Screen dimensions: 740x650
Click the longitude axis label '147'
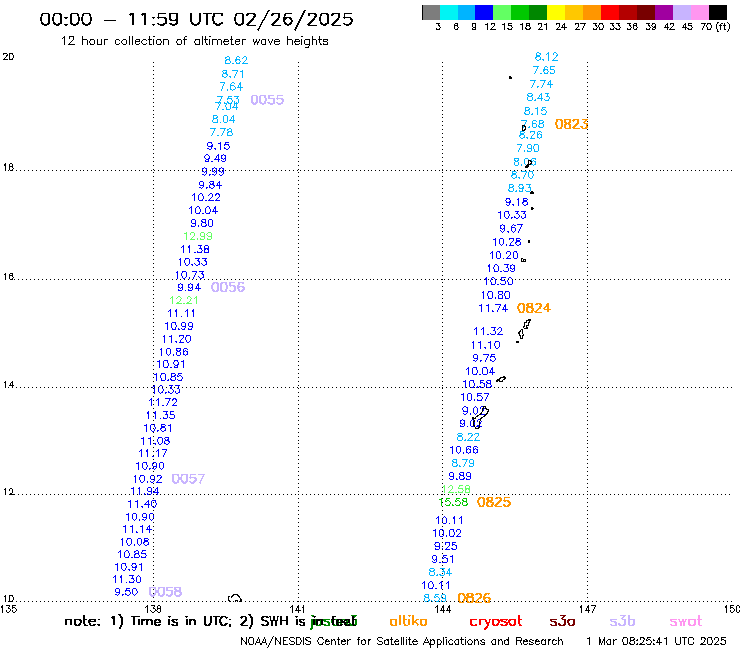(x=588, y=609)
